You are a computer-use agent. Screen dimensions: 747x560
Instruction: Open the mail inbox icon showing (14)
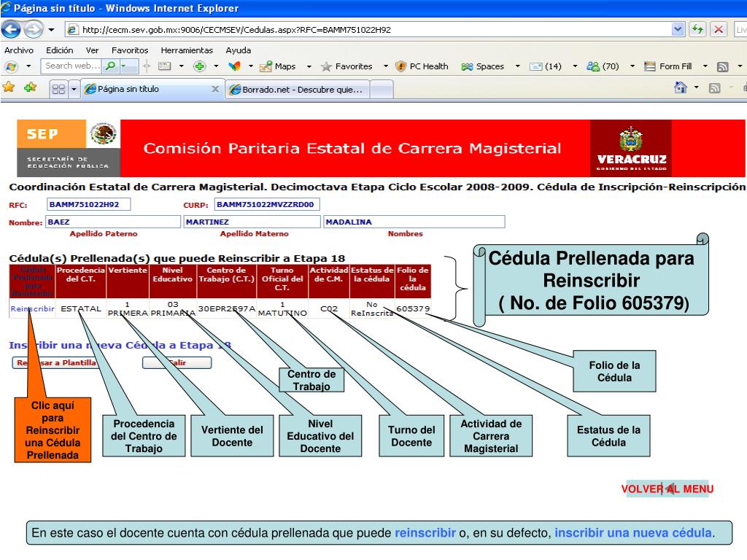tap(546, 66)
